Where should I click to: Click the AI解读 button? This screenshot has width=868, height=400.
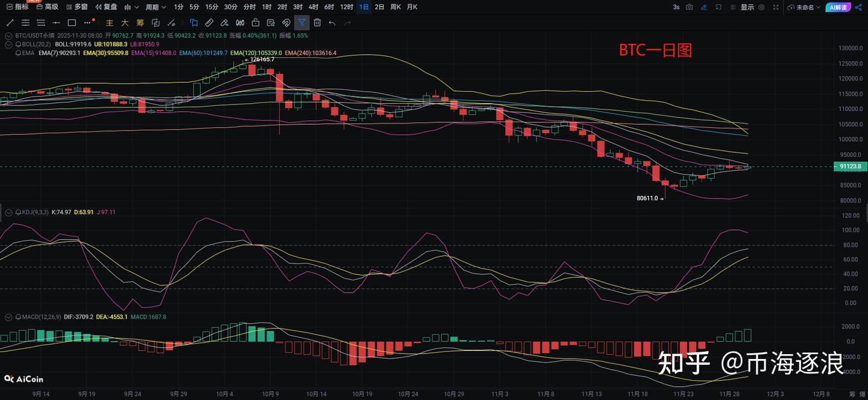click(x=838, y=7)
